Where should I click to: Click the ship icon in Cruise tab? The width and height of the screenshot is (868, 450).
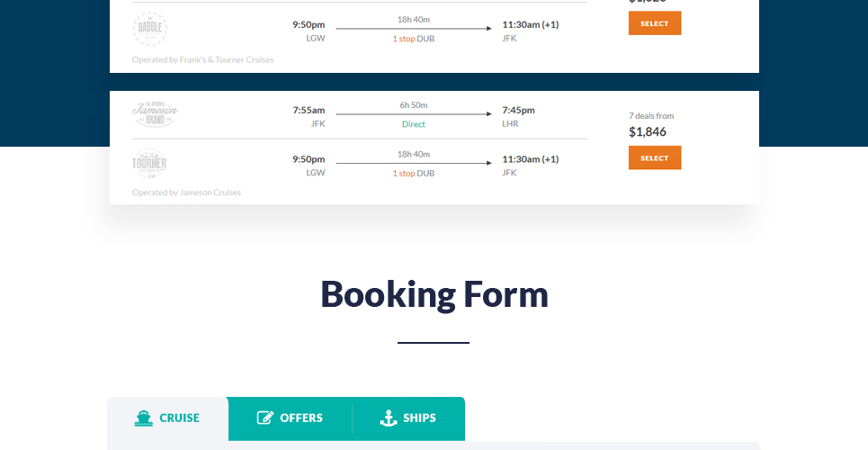coord(143,418)
